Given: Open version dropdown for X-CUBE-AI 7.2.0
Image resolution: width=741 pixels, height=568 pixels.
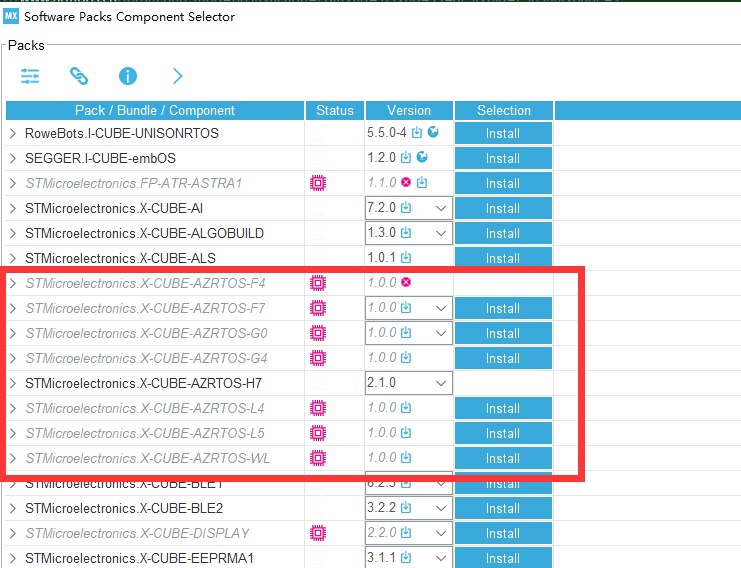Looking at the screenshot, I should 441,208.
